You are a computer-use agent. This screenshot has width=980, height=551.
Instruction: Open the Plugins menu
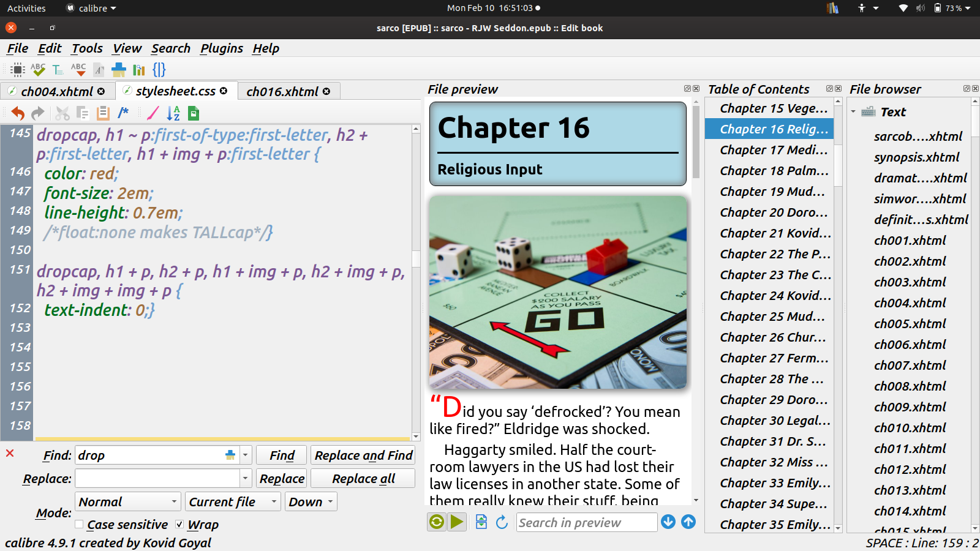pyautogui.click(x=222, y=48)
